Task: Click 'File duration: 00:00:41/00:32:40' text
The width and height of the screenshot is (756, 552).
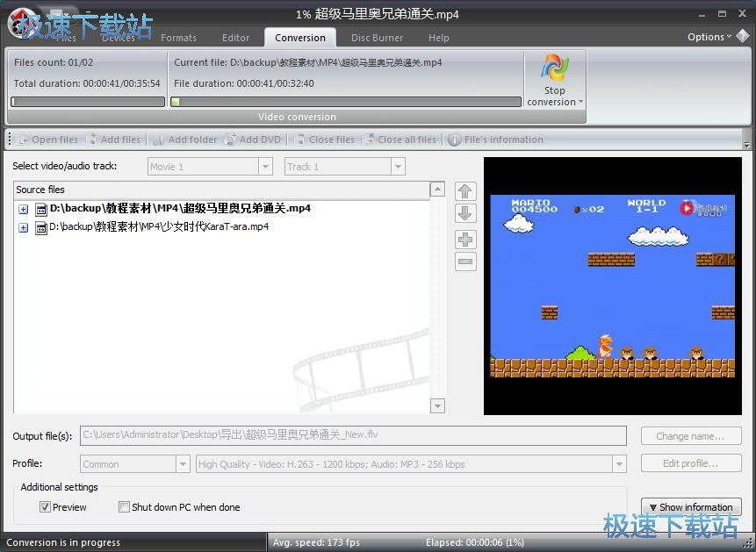Action: [244, 83]
